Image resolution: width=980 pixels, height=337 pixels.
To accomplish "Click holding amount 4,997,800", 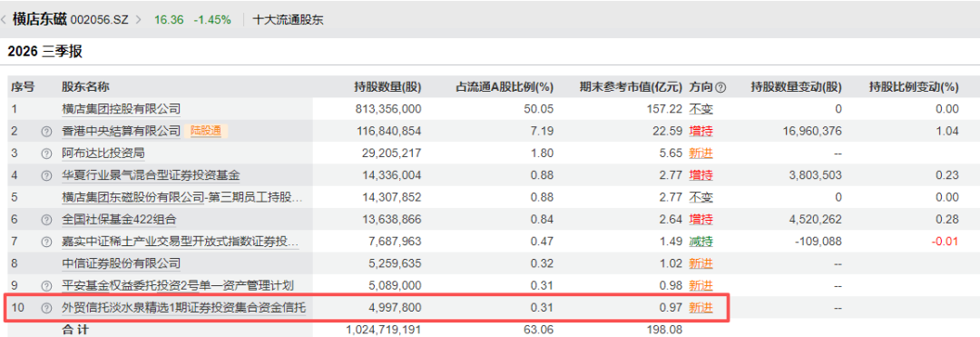I will [395, 308].
